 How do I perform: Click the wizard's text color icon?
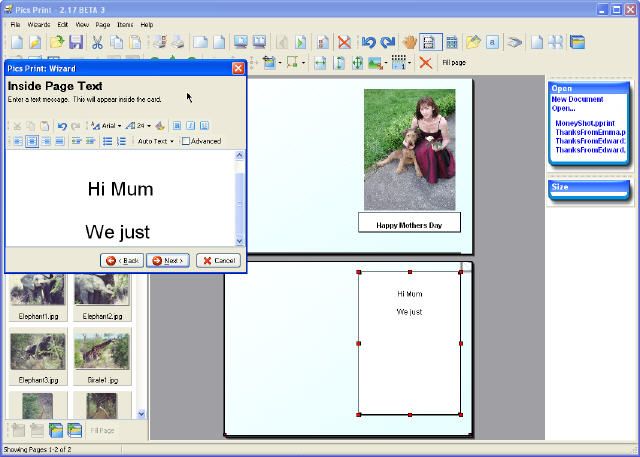[x=160, y=126]
